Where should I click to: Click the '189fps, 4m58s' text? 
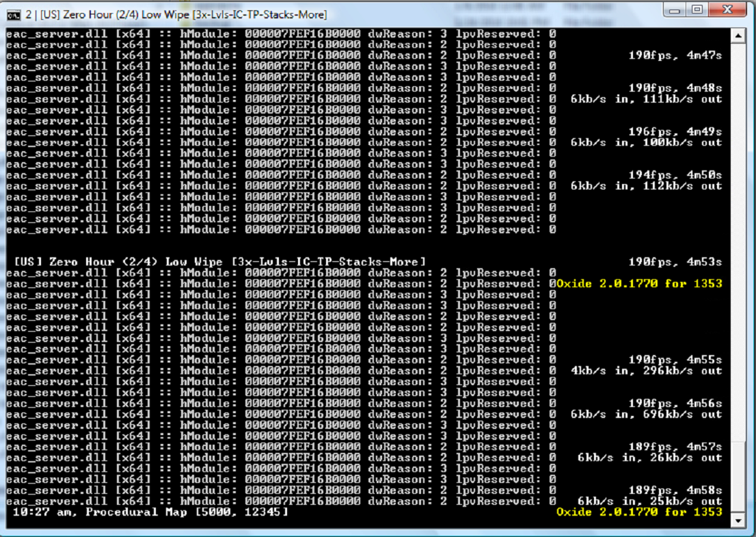pyautogui.click(x=675, y=490)
